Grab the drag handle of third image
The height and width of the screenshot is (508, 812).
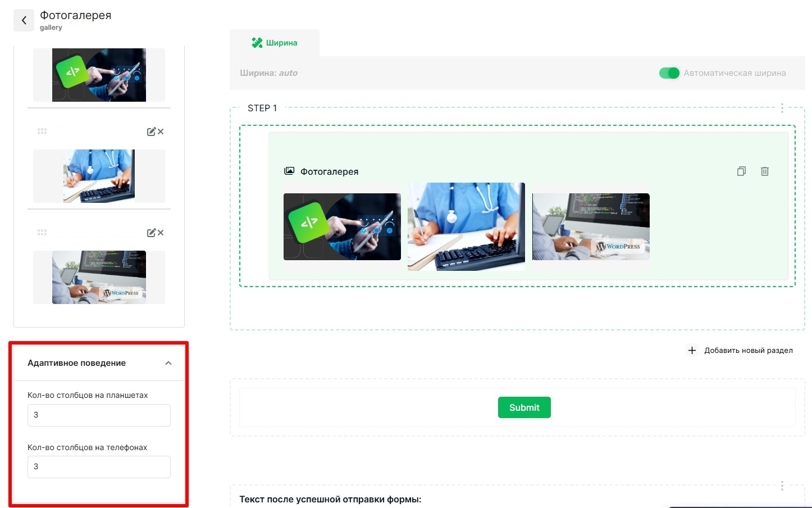click(x=42, y=233)
